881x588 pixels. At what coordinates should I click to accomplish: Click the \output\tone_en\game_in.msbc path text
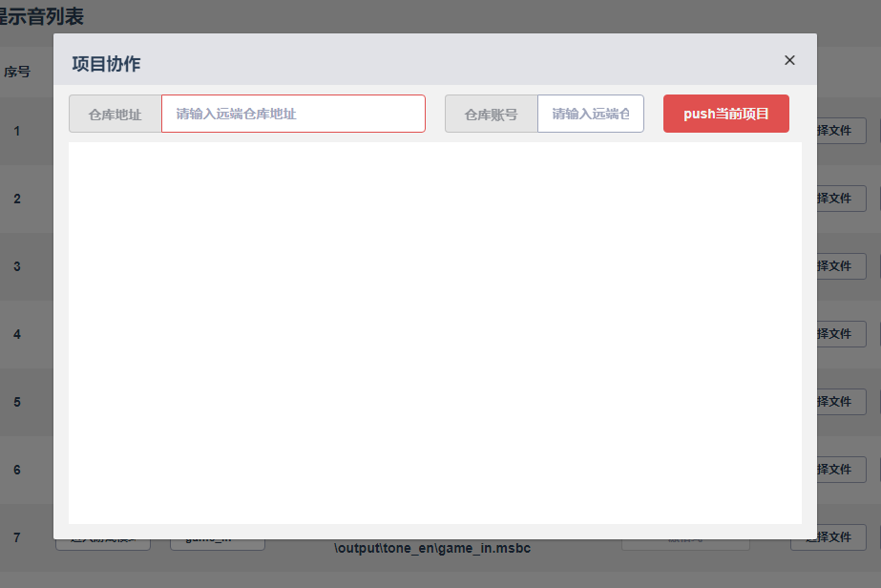[x=432, y=548]
